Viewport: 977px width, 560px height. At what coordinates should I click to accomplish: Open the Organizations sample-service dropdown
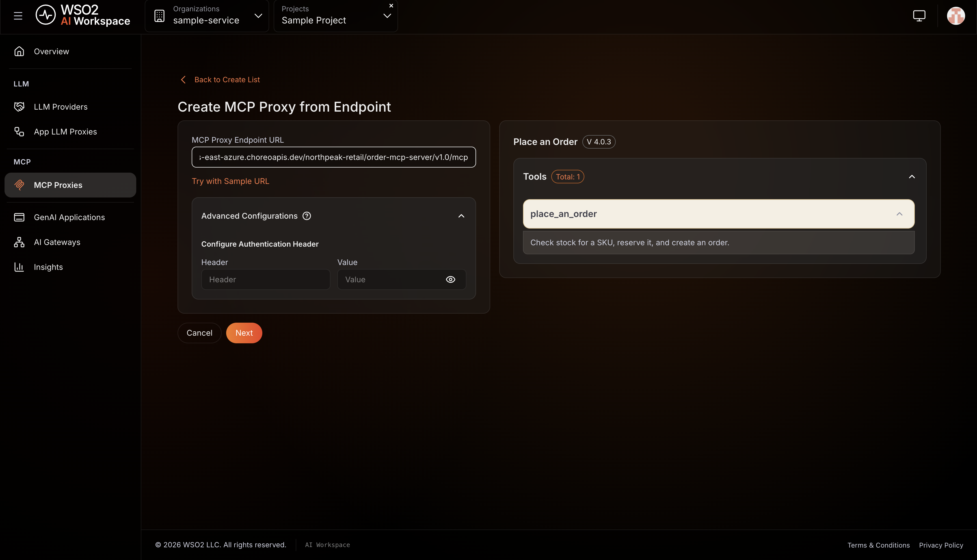207,16
